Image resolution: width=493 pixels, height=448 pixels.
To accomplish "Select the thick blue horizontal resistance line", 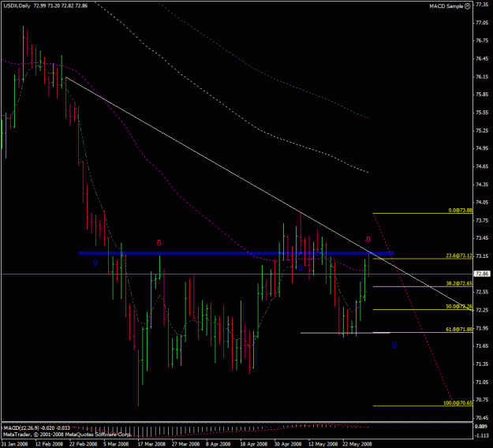I will [x=236, y=253].
